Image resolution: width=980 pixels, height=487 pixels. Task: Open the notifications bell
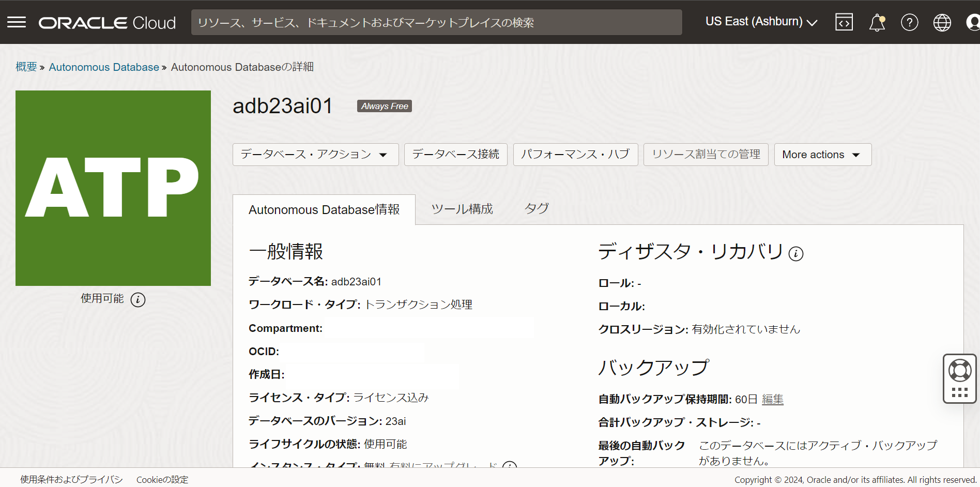click(x=877, y=22)
